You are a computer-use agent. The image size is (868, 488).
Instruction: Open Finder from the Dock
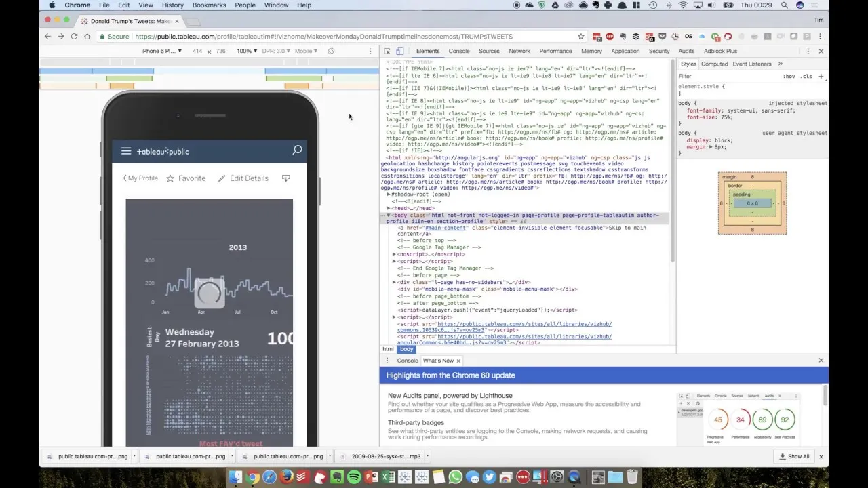click(x=235, y=477)
